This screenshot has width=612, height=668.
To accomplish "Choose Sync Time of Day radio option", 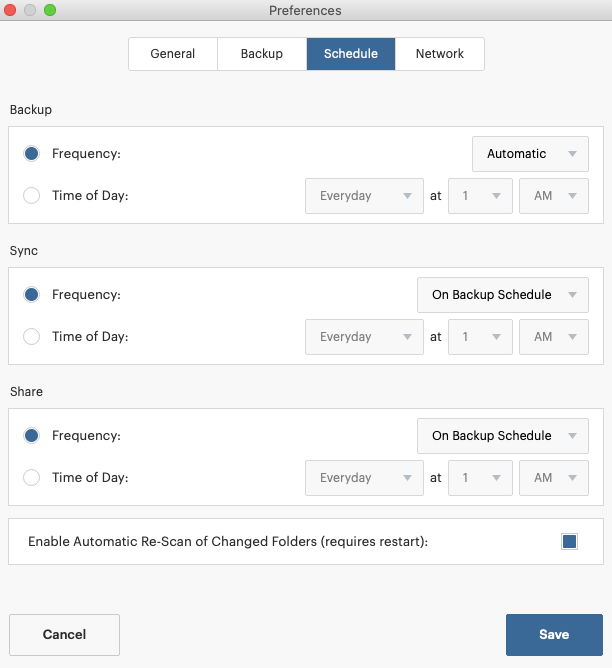I will 32,337.
